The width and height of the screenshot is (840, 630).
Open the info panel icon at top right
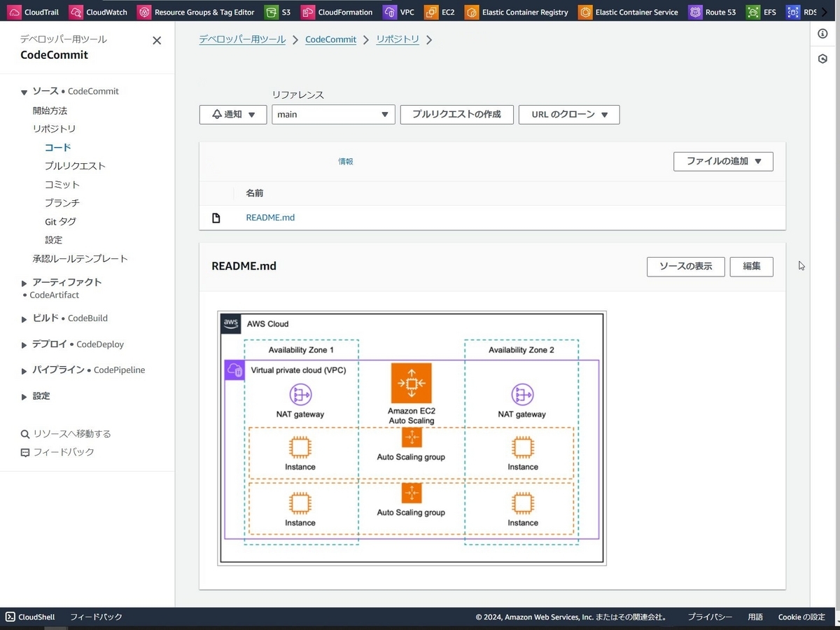(x=822, y=33)
